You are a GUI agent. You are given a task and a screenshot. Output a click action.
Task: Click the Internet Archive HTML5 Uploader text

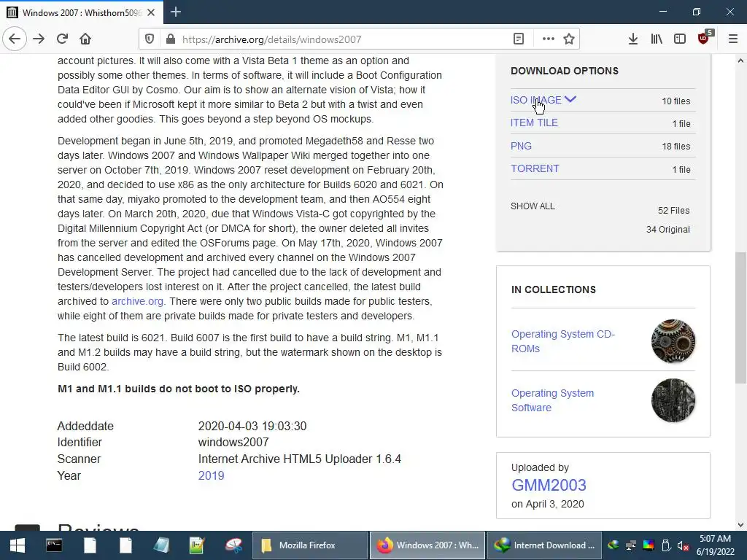coord(300,459)
